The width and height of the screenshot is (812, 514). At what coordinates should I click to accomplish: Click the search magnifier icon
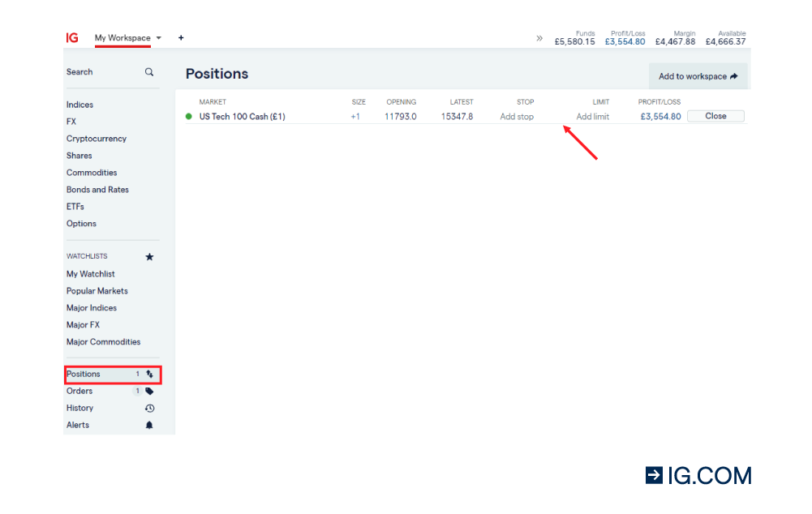(149, 71)
